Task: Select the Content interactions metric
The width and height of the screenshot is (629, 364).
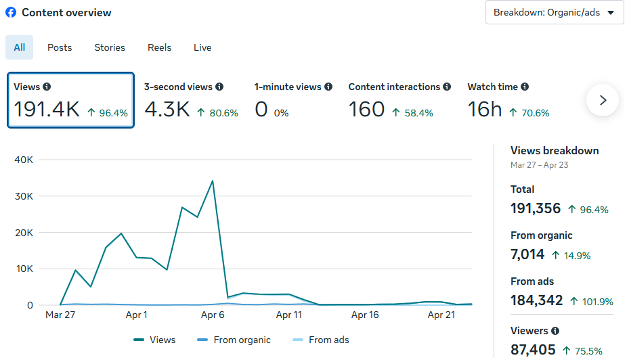Action: (399, 100)
